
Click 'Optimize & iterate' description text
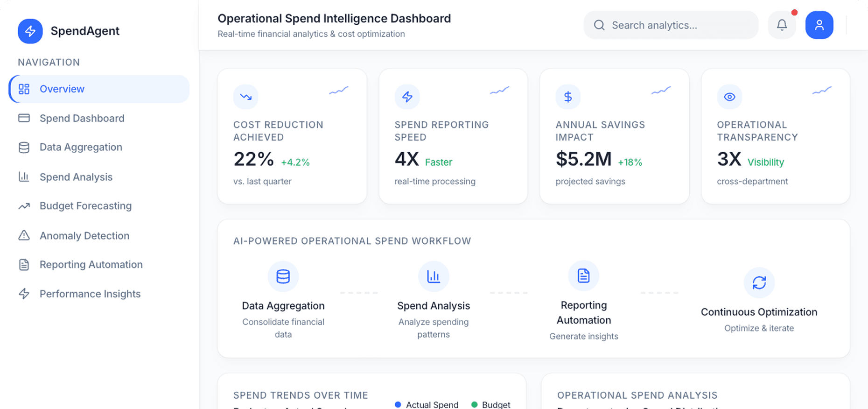[759, 328]
